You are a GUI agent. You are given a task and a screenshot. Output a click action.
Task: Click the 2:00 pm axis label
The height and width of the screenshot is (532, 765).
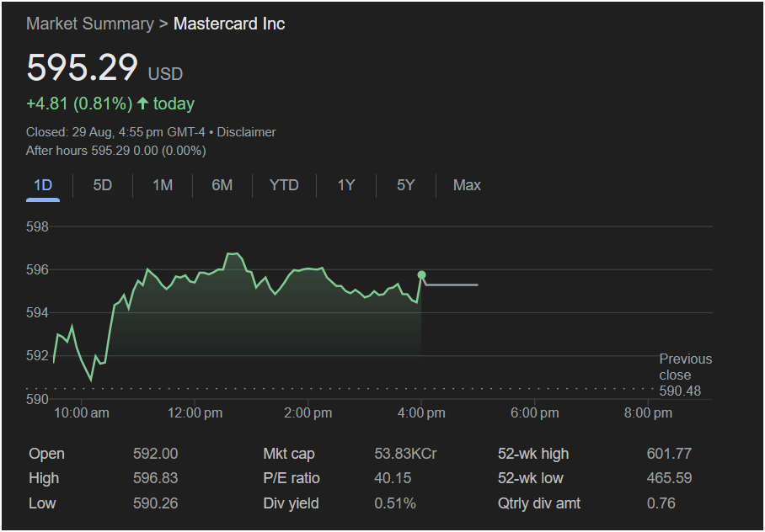(308, 413)
